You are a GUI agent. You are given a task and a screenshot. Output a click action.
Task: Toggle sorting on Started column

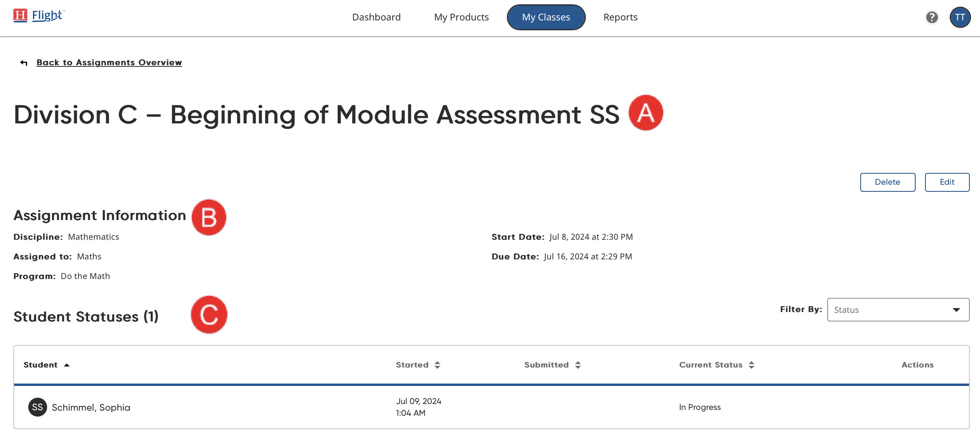click(437, 365)
